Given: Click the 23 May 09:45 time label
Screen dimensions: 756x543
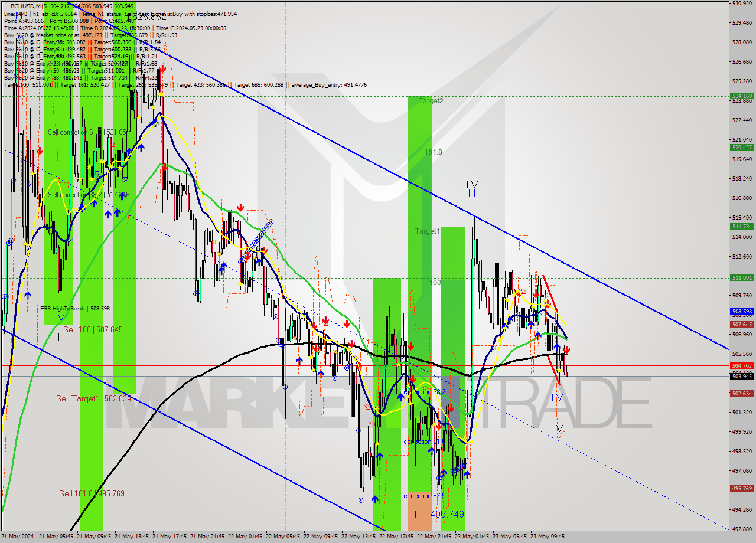Looking at the screenshot, I should [547, 537].
